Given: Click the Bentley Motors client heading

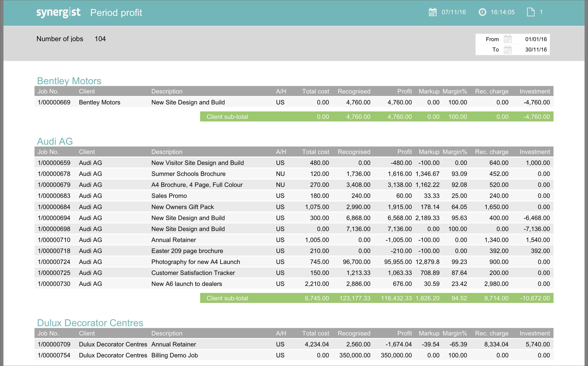Looking at the screenshot, I should pos(69,81).
